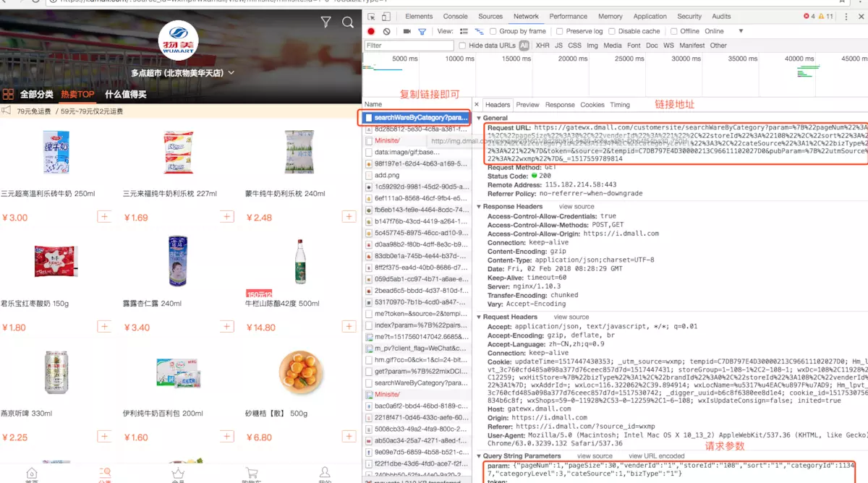
Task: Clear the network log
Action: [x=387, y=31]
